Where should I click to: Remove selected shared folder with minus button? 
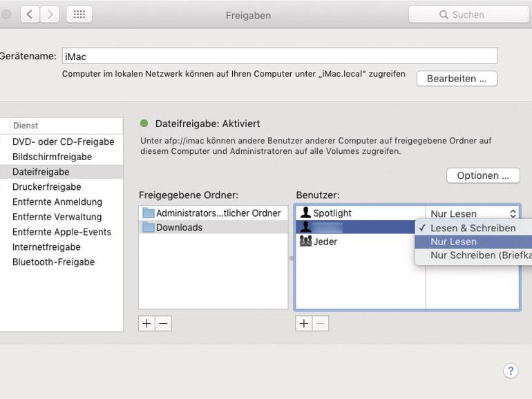click(163, 323)
